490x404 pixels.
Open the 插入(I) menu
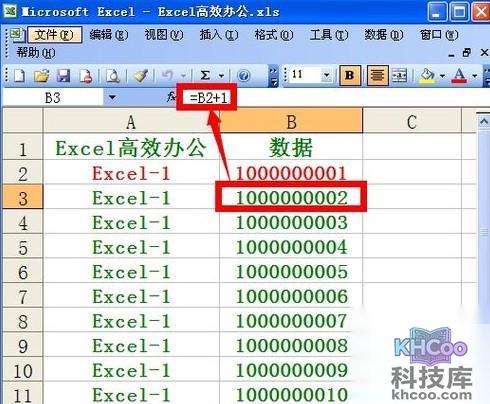(x=219, y=35)
